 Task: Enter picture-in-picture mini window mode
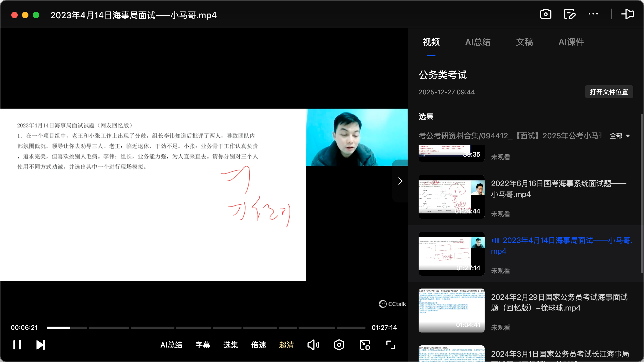[364, 345]
